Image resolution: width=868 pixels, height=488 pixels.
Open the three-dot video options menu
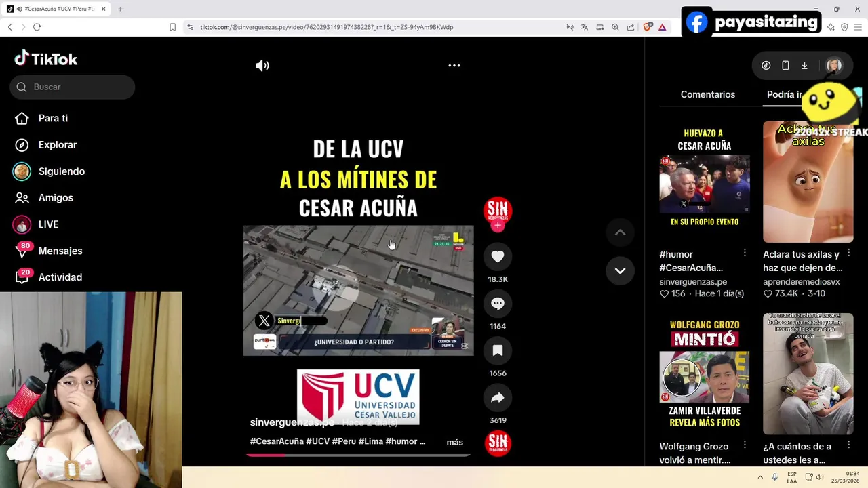point(454,66)
